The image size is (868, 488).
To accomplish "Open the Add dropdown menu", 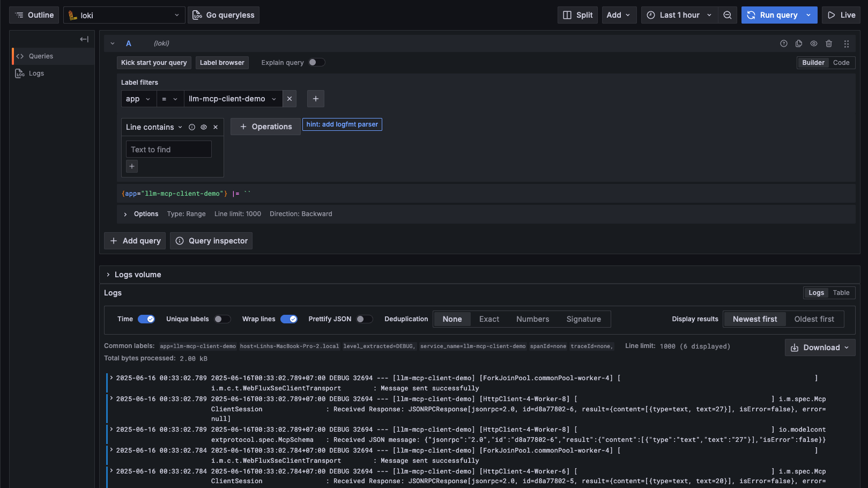I will 619,15.
